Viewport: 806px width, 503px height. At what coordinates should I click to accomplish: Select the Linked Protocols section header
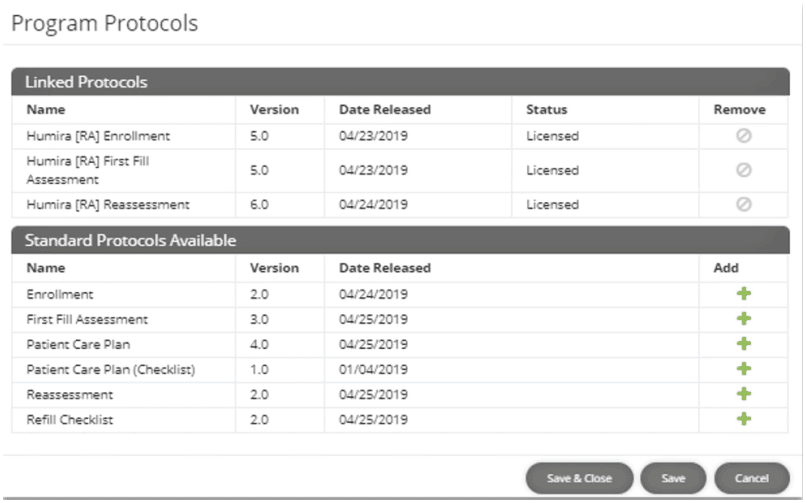400,82
